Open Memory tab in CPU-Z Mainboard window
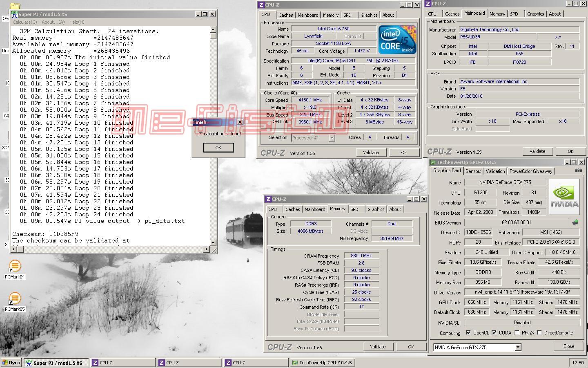The image size is (588, 368). (497, 14)
